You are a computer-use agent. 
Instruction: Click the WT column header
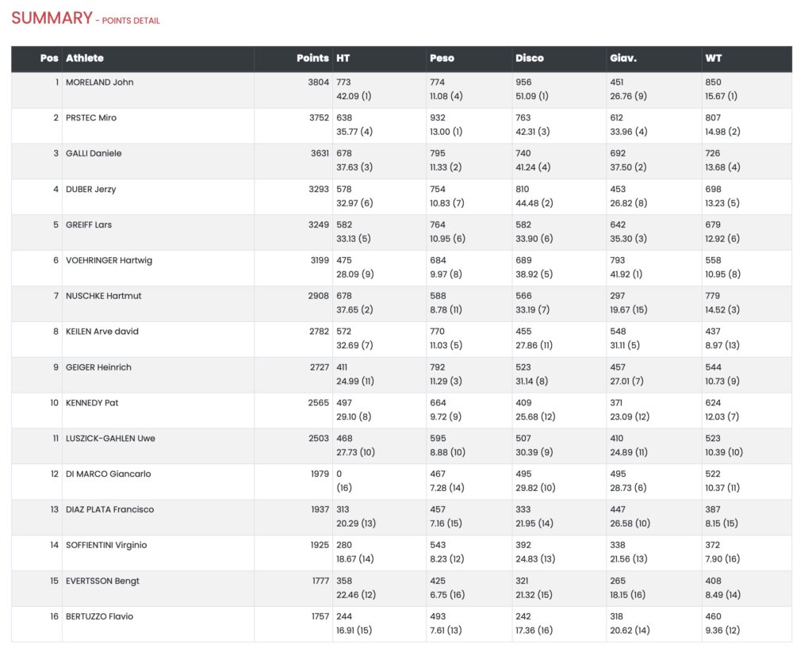tap(714, 58)
